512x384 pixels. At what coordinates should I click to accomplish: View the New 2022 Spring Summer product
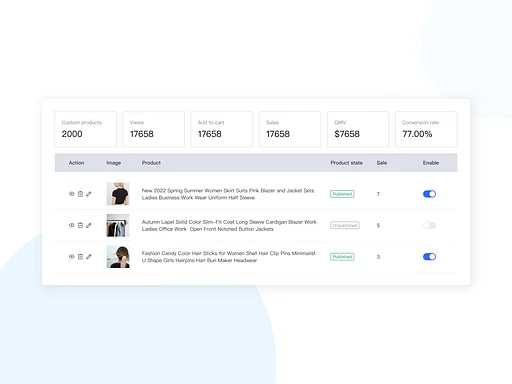click(72, 194)
